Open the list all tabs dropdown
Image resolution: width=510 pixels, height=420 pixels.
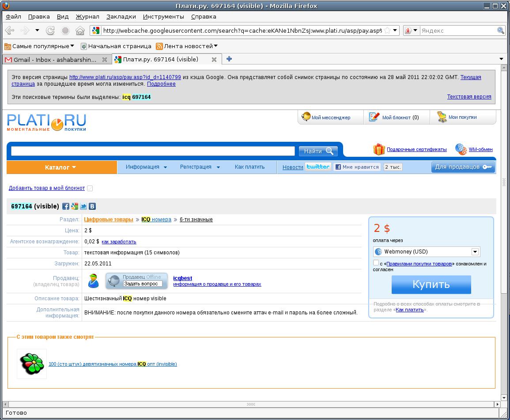[x=501, y=59]
